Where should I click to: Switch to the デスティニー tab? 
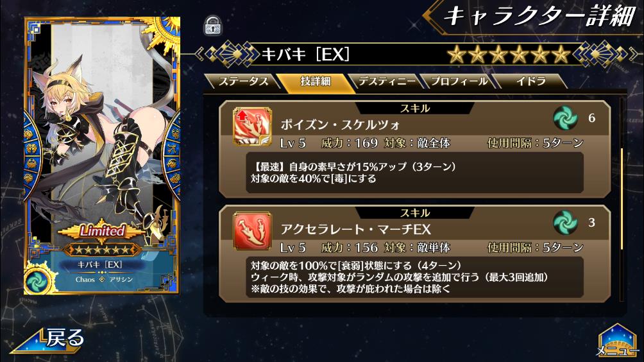(x=387, y=82)
